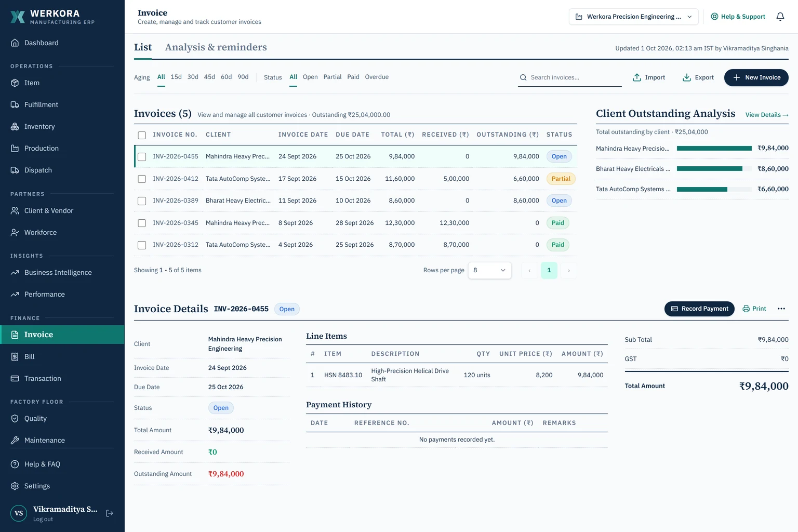Image resolution: width=798 pixels, height=532 pixels.
Task: Open the Bill finance page
Action: tap(62, 356)
